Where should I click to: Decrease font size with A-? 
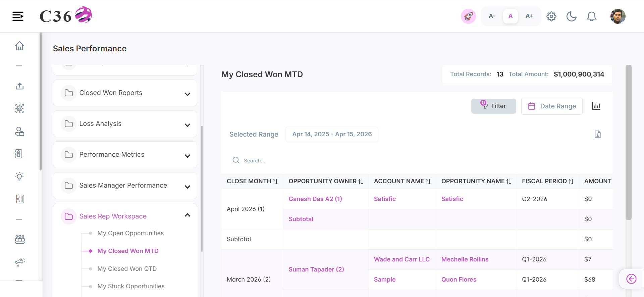point(492,16)
